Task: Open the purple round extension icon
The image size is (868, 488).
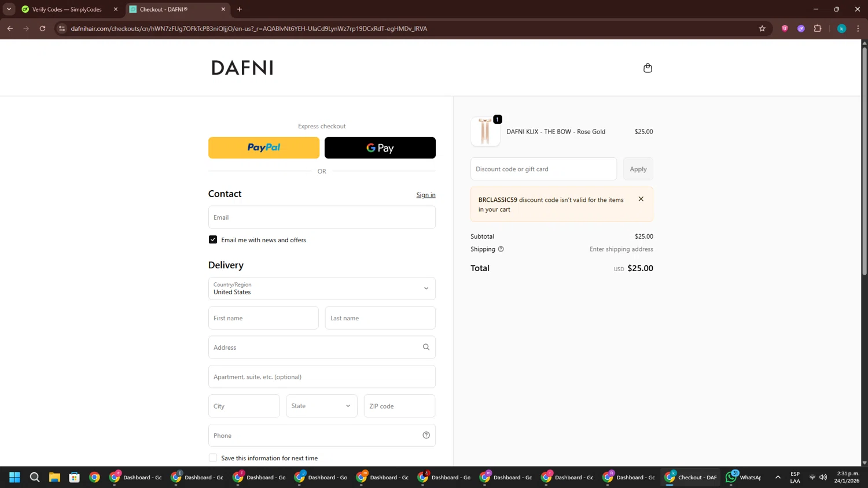Action: (x=801, y=28)
